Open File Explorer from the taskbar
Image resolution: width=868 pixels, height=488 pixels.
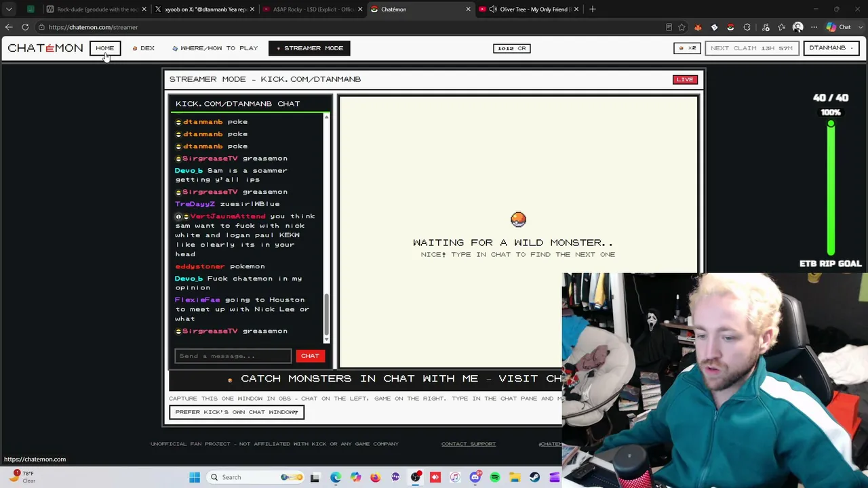tap(515, 477)
